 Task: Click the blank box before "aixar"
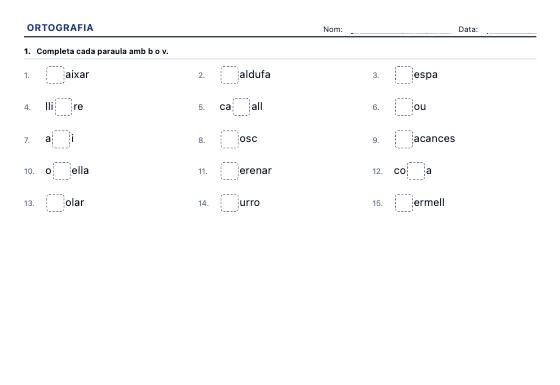click(55, 75)
